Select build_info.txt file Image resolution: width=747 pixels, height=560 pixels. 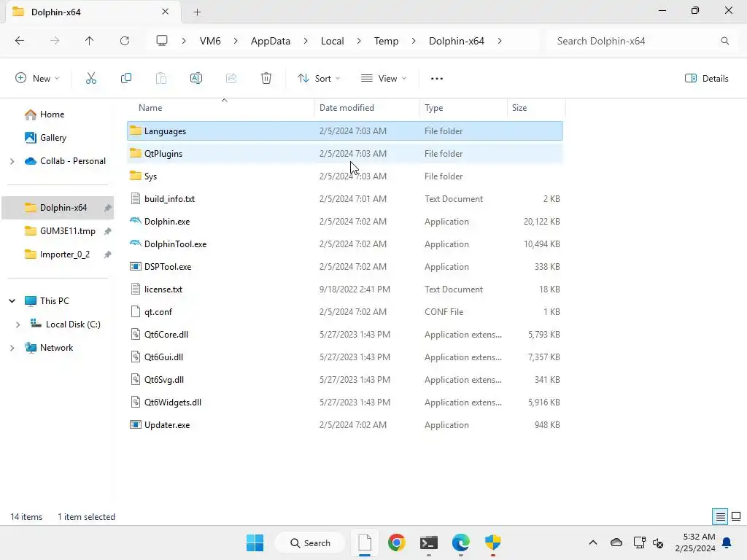click(x=345, y=199)
